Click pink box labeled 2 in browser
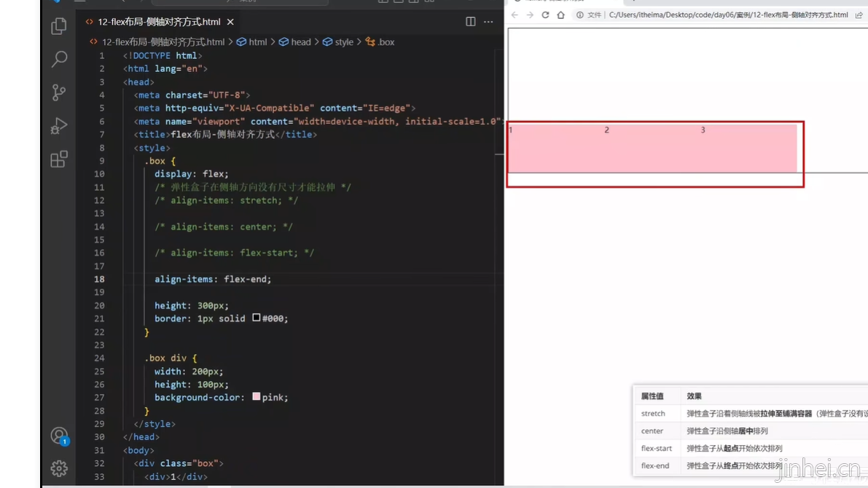The width and height of the screenshot is (868, 488). pyautogui.click(x=652, y=149)
